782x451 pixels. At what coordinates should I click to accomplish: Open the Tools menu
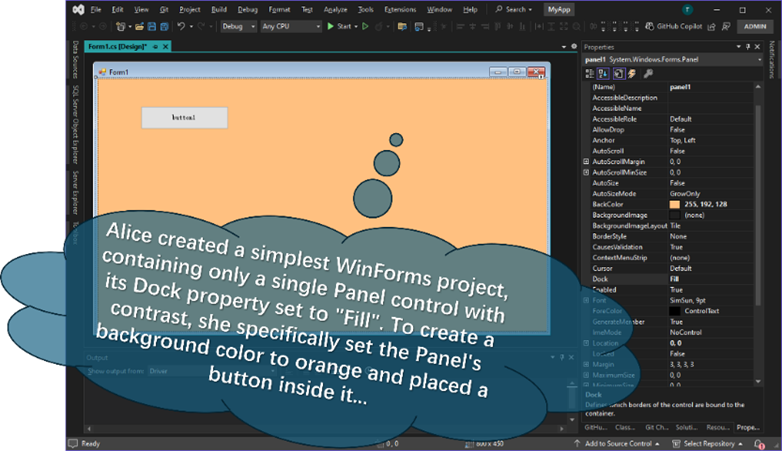pos(366,9)
